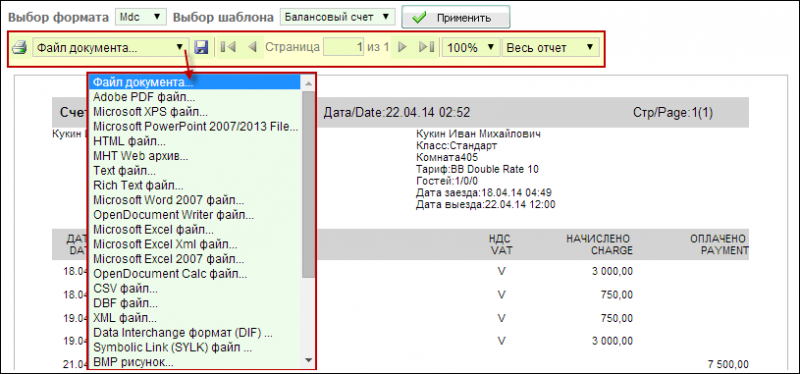Choose Rich Text файл... option
This screenshot has width=800, height=374.
[195, 185]
